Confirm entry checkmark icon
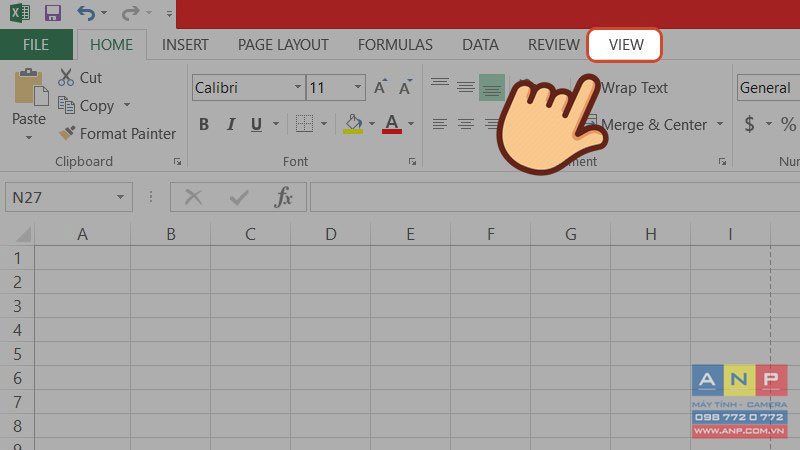Viewport: 800px width, 450px height. tap(239, 197)
